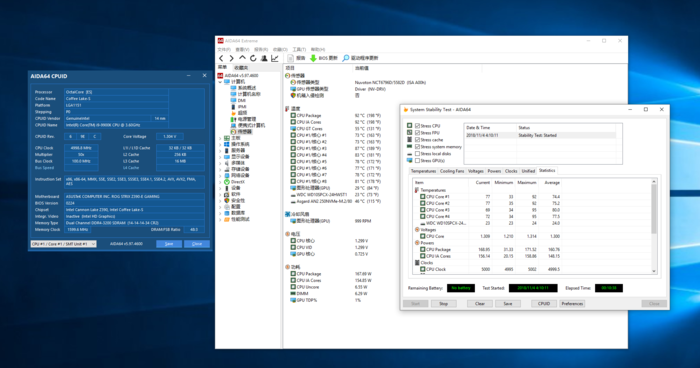Switch to the Powers tab
Image resolution: width=700 pixels, height=368 pixels.
[494, 171]
